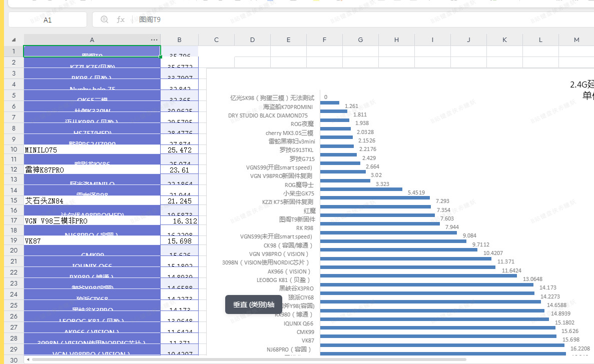
Task: Select row 19 header
Action: click(14, 240)
